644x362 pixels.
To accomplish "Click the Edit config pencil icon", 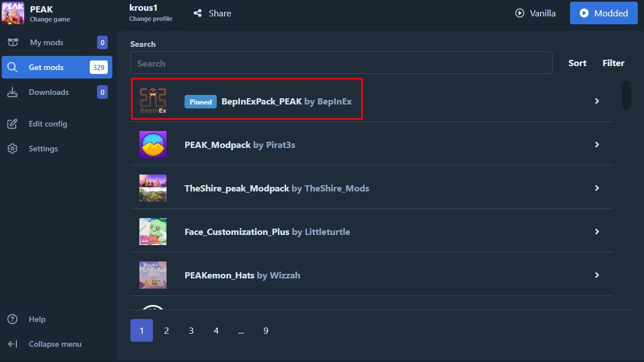I will 12,124.
